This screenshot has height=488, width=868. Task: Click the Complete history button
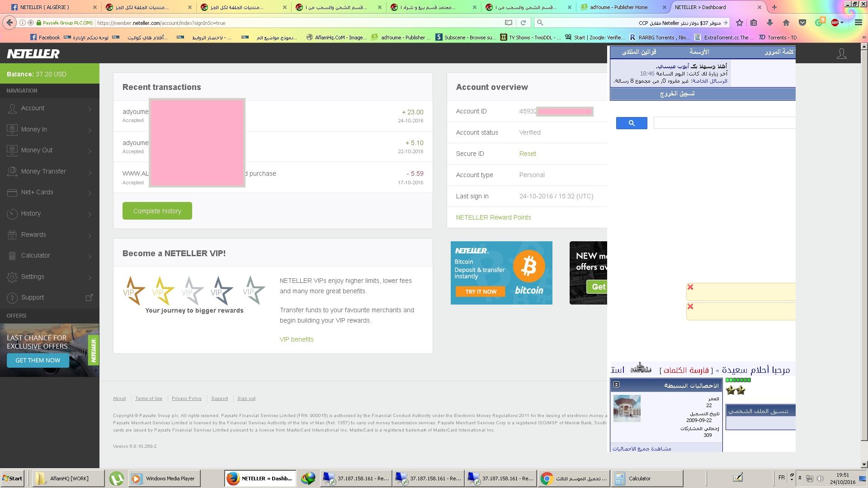tap(157, 211)
